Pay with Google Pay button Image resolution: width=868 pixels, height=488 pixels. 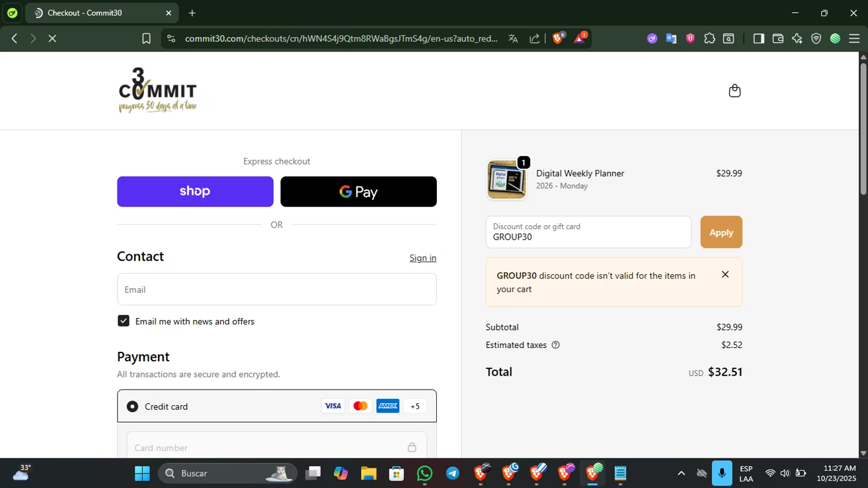pos(358,192)
